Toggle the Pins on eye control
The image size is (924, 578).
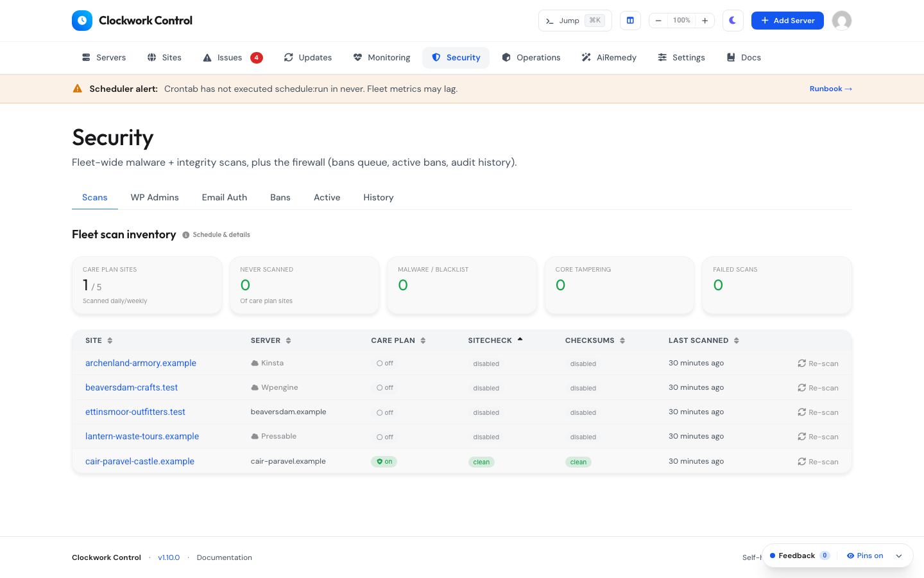pos(865,556)
